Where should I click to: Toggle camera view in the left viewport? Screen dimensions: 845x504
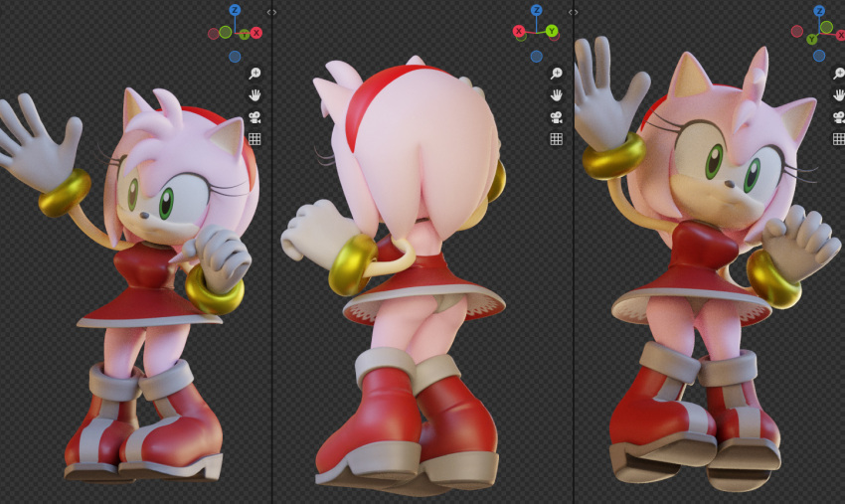point(254,117)
